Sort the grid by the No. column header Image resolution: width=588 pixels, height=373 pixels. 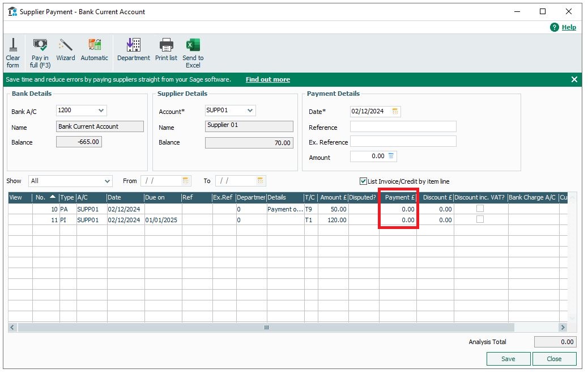pos(45,197)
